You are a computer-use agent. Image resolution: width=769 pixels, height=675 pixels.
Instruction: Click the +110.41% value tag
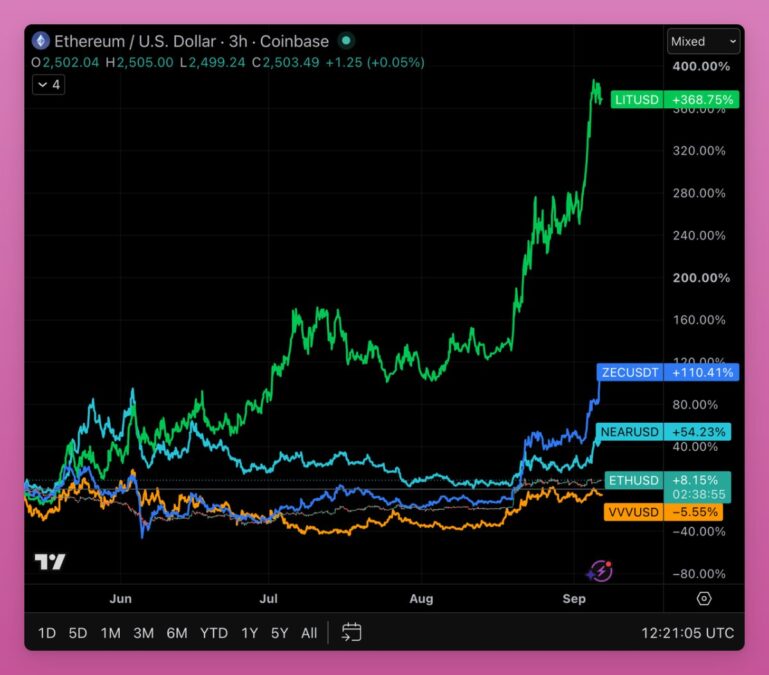click(702, 372)
